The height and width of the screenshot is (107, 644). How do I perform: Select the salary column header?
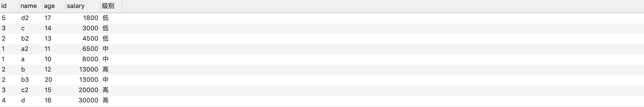coord(83,6)
